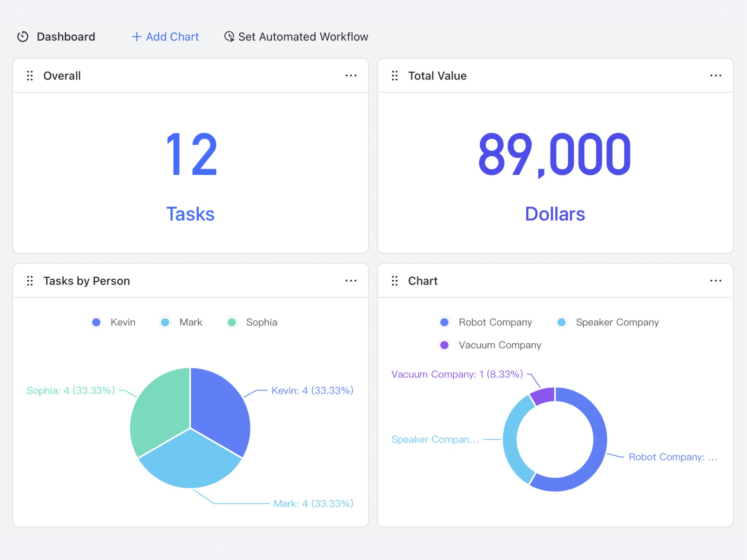Open the Chart card options menu
Screen dimensions: 747x560
point(716,281)
